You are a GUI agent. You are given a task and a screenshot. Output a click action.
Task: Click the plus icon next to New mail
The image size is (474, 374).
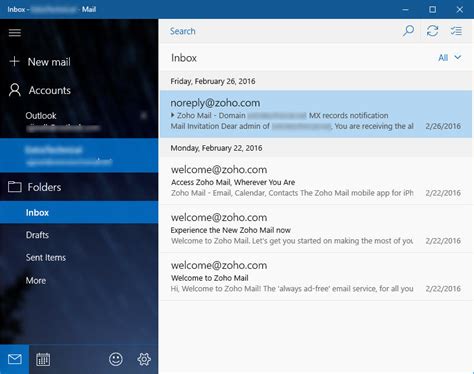(x=14, y=61)
